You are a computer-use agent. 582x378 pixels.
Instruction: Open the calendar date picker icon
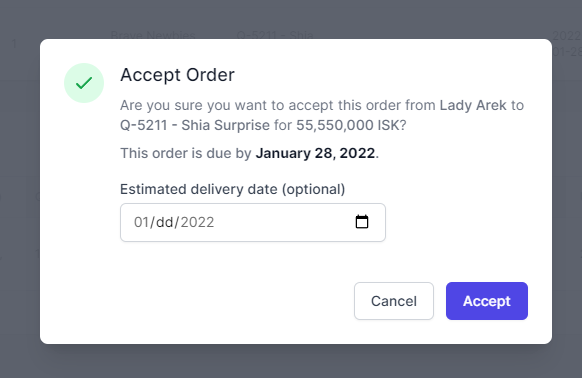(362, 222)
